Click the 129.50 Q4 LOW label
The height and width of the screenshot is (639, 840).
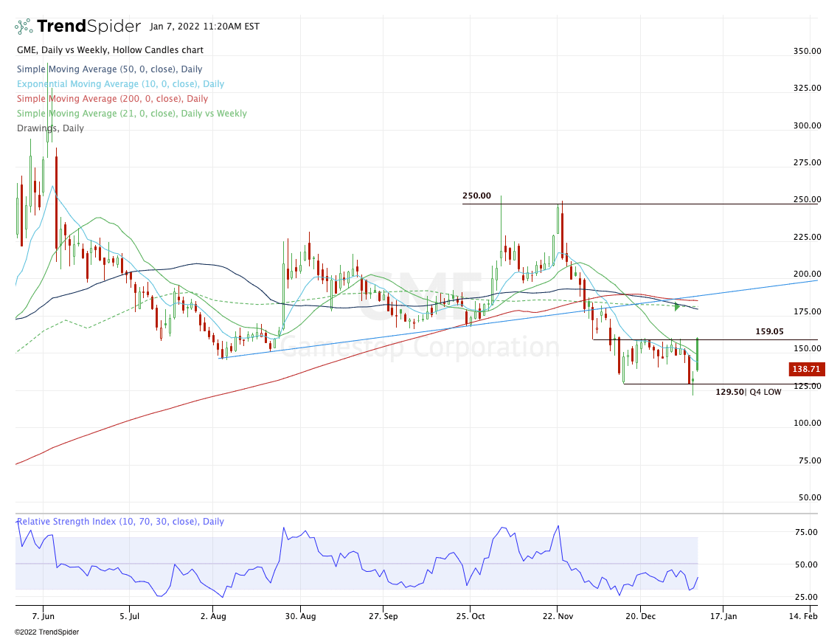(749, 392)
